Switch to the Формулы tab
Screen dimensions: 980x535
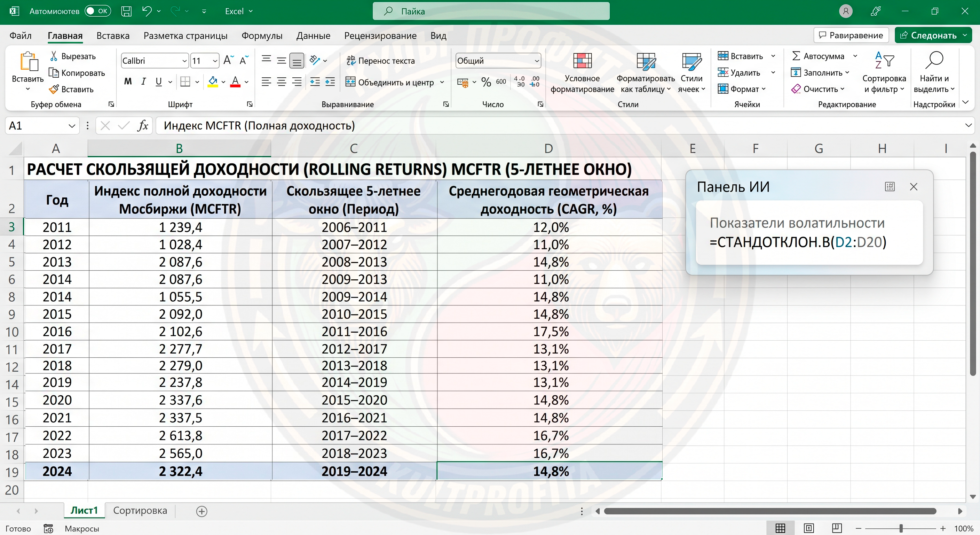click(x=262, y=36)
